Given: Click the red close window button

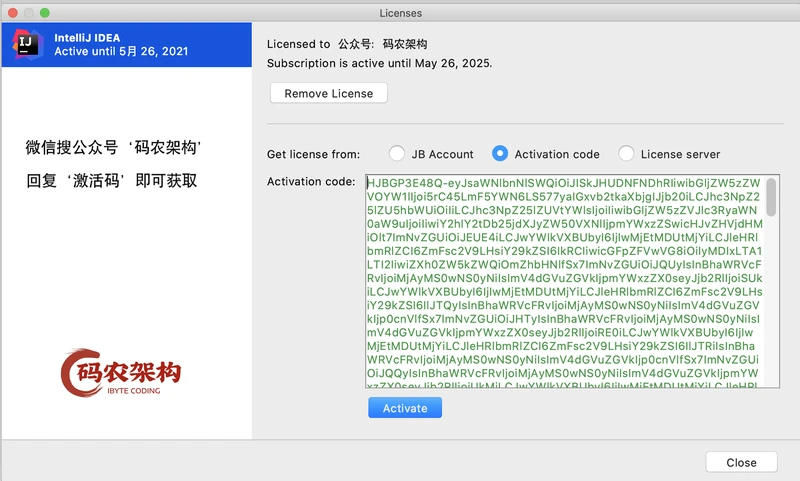Looking at the screenshot, I should pyautogui.click(x=11, y=12).
